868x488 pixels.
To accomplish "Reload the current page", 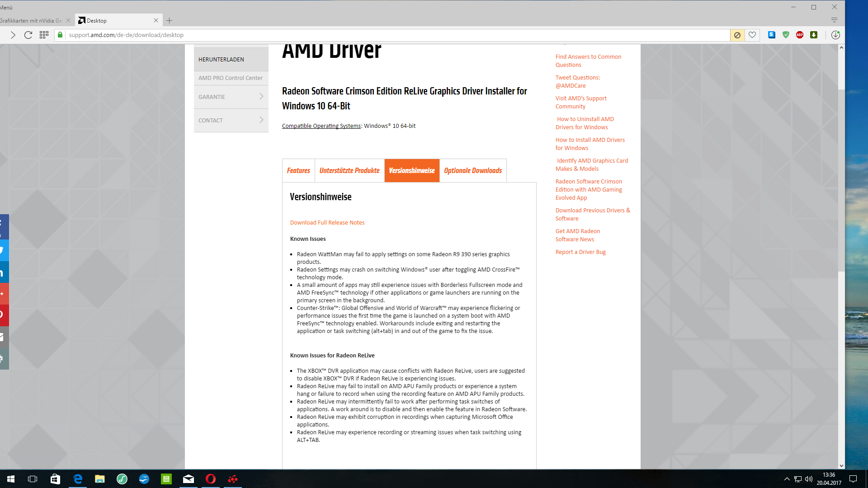I will coord(28,35).
